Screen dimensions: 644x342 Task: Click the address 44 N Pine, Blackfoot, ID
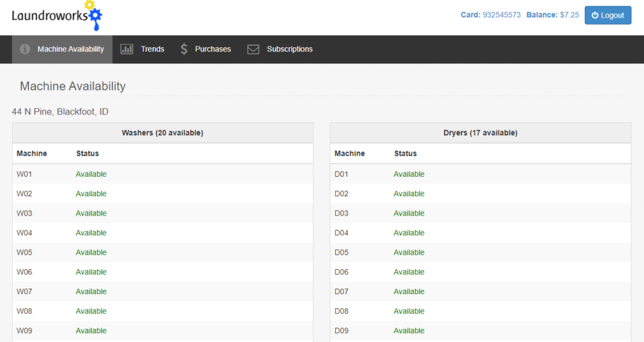click(x=60, y=112)
